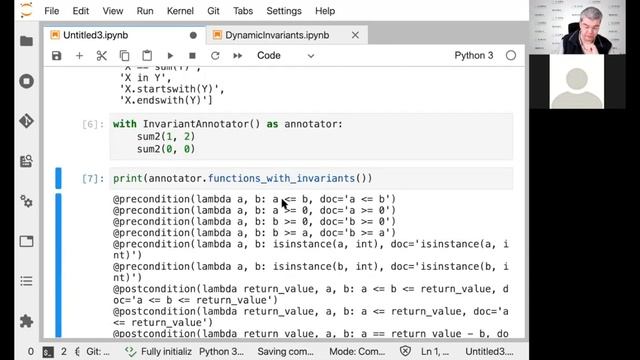Open the Property Inspector gears icon
This screenshot has width=640, height=360.
coord(27,201)
